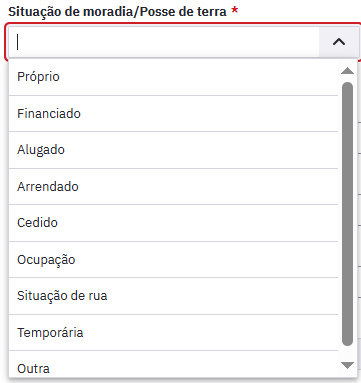
Task: Choose Financiado from the list
Action: click(x=173, y=114)
